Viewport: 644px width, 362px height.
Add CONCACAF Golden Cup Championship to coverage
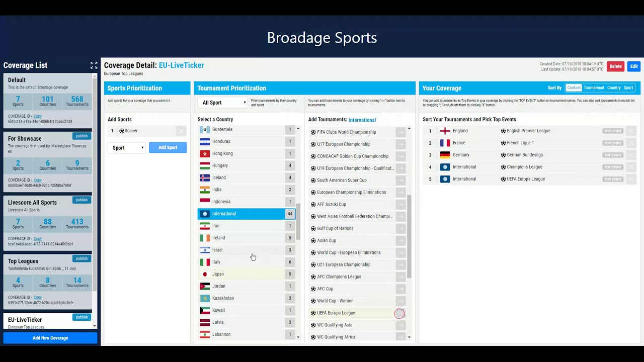(400, 156)
